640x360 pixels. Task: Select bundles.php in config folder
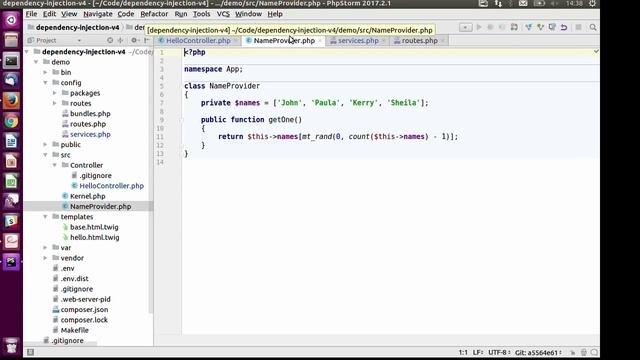90,113
